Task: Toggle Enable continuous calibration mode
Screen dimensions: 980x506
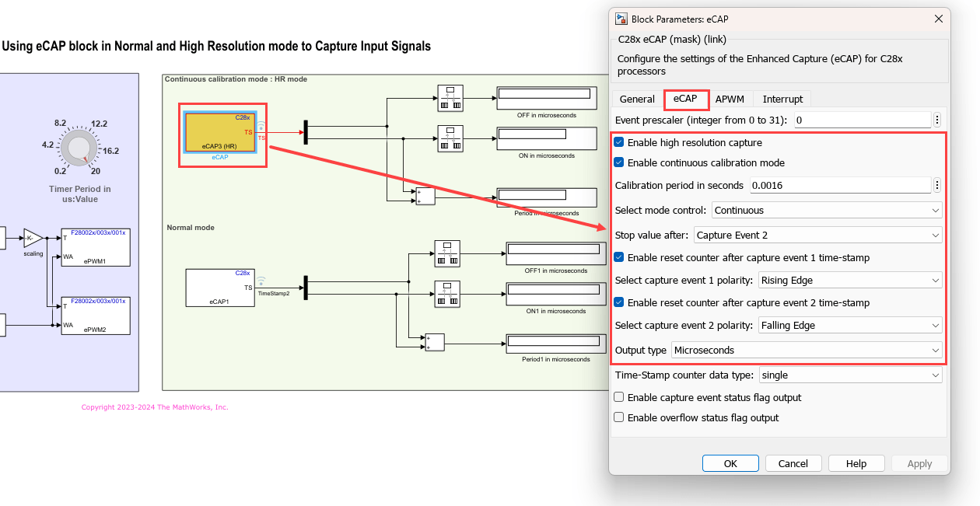Action: (619, 163)
